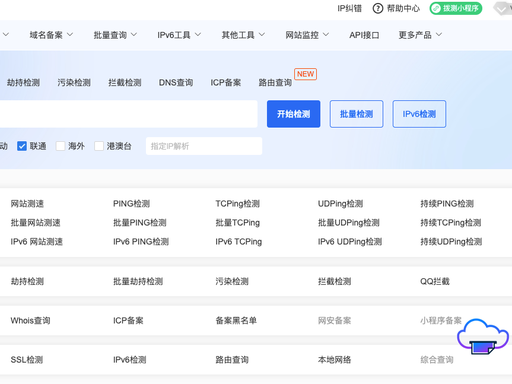Click the 批量检测 button
The image size is (512, 384).
coord(356,114)
